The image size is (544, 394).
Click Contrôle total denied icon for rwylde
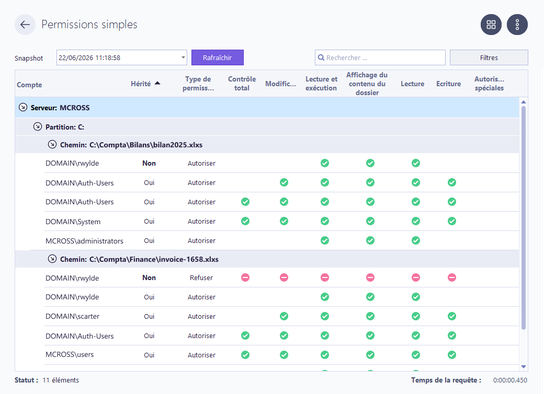tap(245, 277)
